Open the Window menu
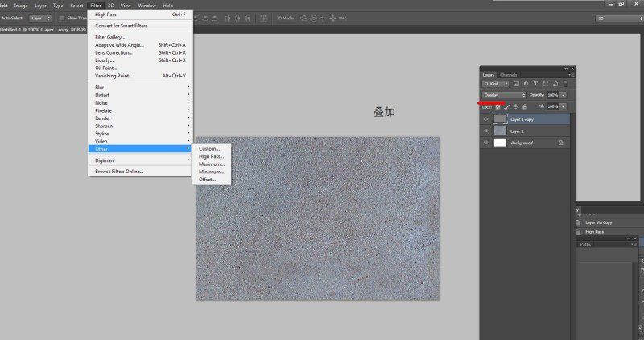The image size is (644, 340). click(147, 6)
